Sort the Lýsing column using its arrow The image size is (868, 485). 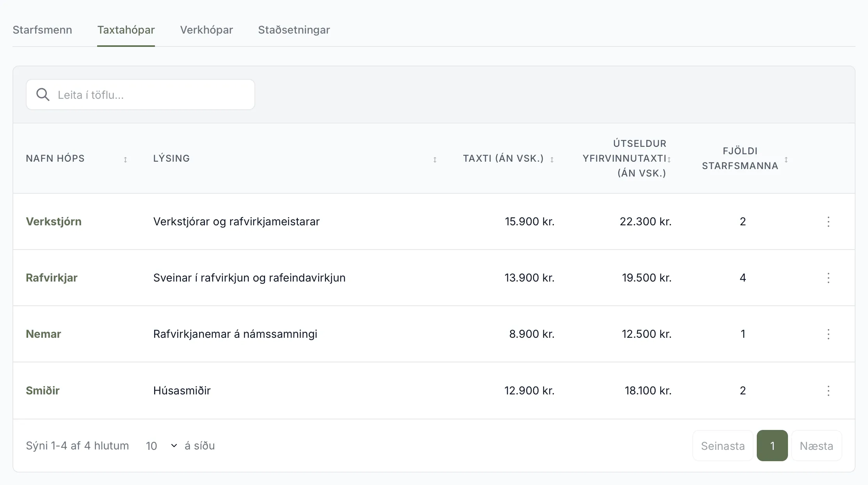tap(435, 160)
